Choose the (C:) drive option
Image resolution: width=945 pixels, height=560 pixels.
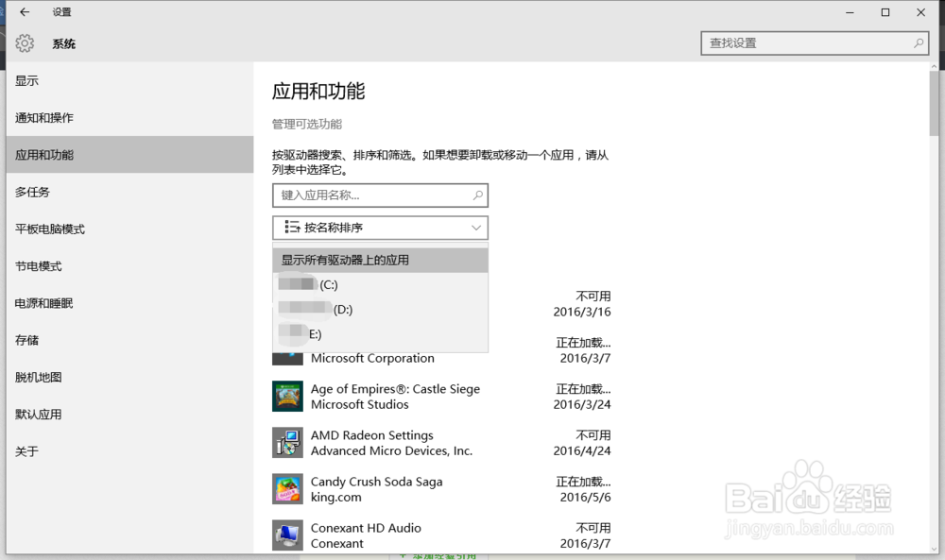[380, 285]
